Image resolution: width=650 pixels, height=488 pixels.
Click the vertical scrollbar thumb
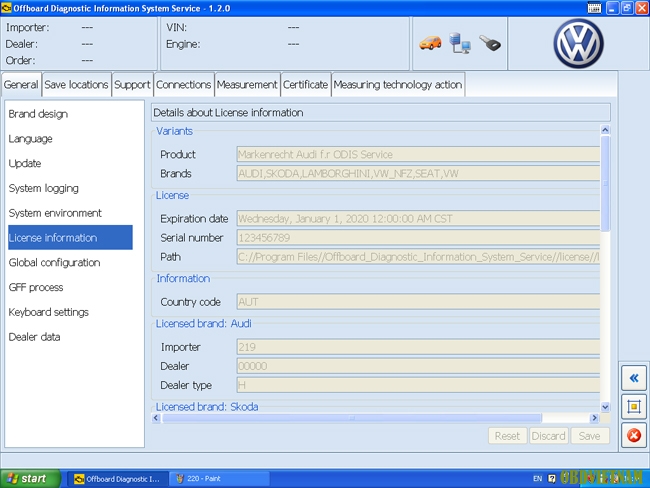[x=605, y=183]
